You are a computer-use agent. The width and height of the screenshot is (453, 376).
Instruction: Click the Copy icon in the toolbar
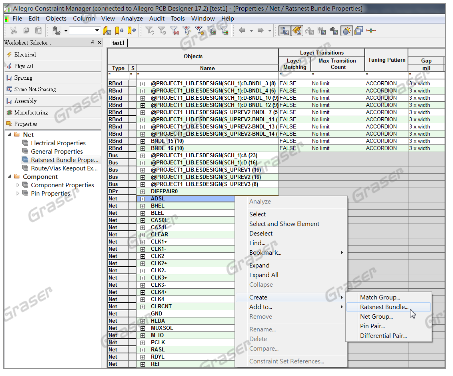coord(26,31)
